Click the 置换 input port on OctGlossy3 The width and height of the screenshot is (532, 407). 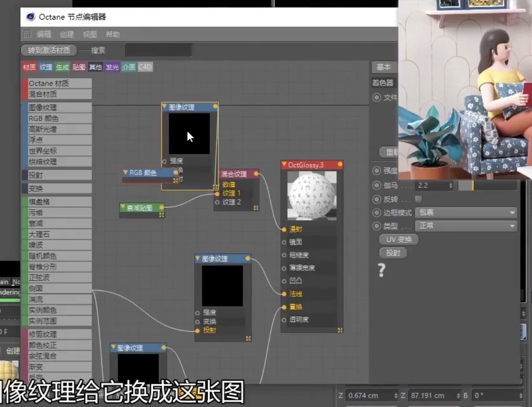tap(284, 307)
